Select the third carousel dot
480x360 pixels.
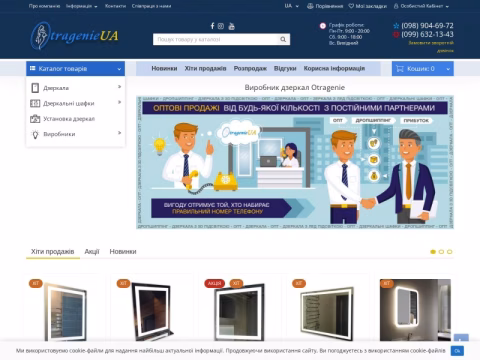(450, 252)
